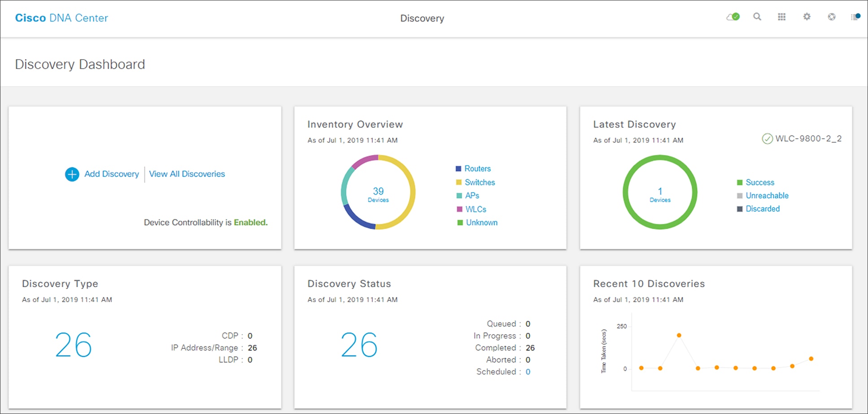This screenshot has width=868, height=414.
Task: Click the WLC-9800-2_2 discovery name
Action: point(808,139)
